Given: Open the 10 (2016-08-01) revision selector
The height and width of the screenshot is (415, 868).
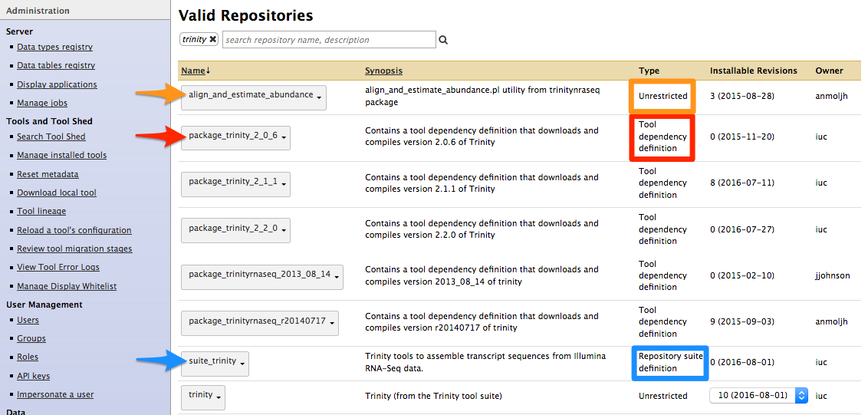Looking at the screenshot, I should [x=758, y=395].
